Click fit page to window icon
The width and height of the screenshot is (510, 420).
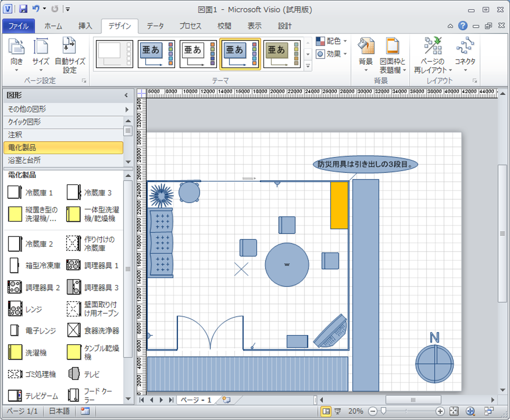453,411
